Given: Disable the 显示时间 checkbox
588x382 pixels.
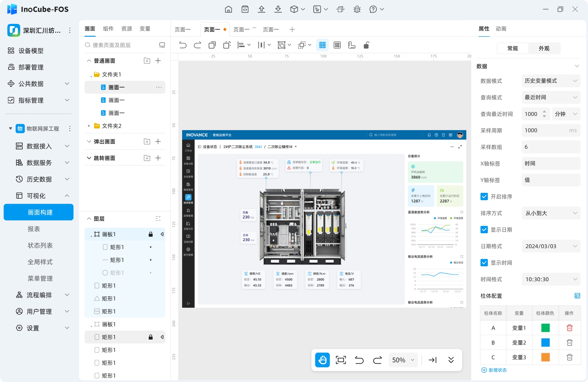Looking at the screenshot, I should click(484, 263).
